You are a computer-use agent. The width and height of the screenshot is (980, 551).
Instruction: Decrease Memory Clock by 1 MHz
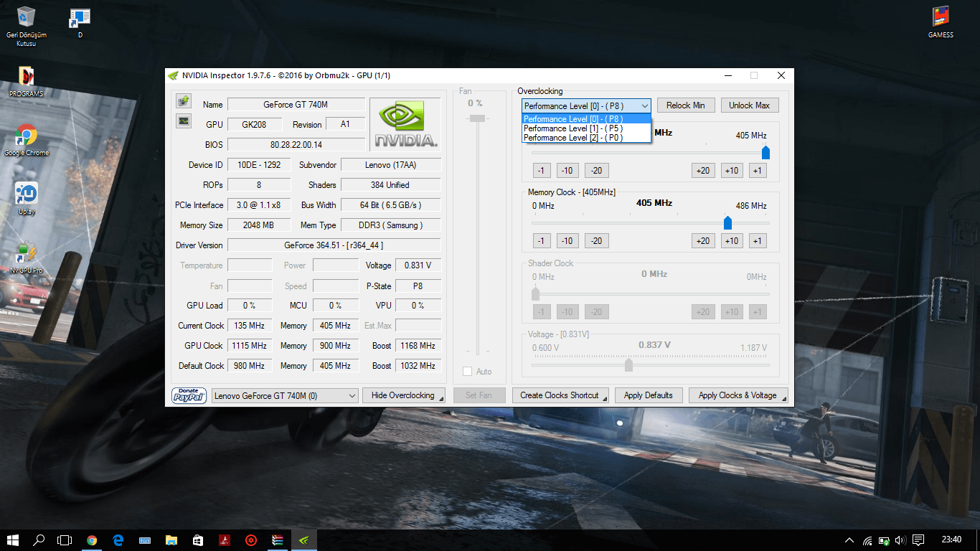(541, 241)
